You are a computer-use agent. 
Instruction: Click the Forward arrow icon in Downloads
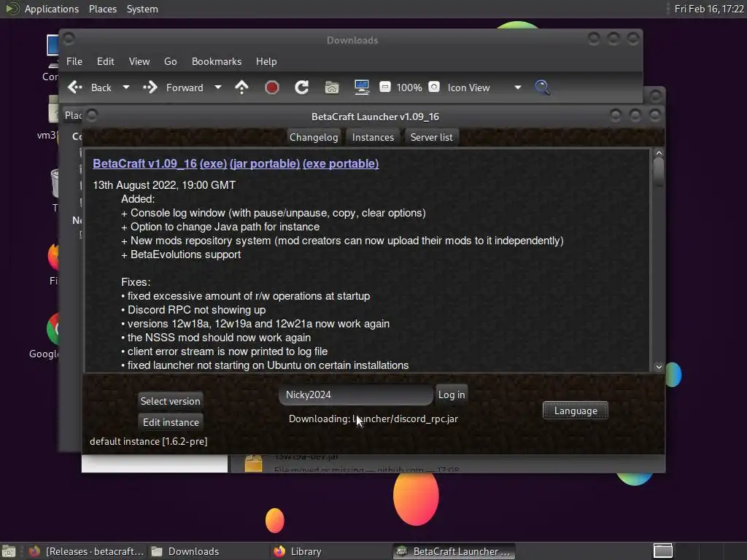pos(150,87)
